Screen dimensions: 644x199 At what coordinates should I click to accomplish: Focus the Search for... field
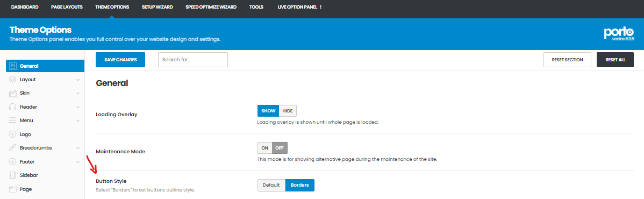coord(193,60)
